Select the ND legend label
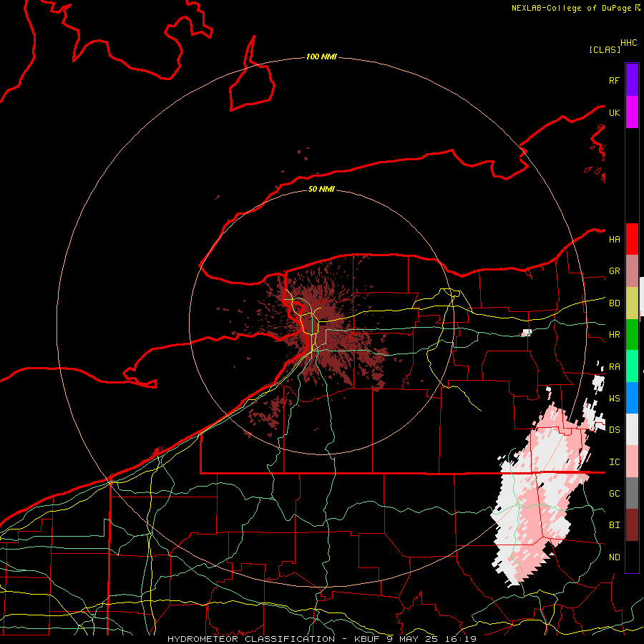 [614, 557]
